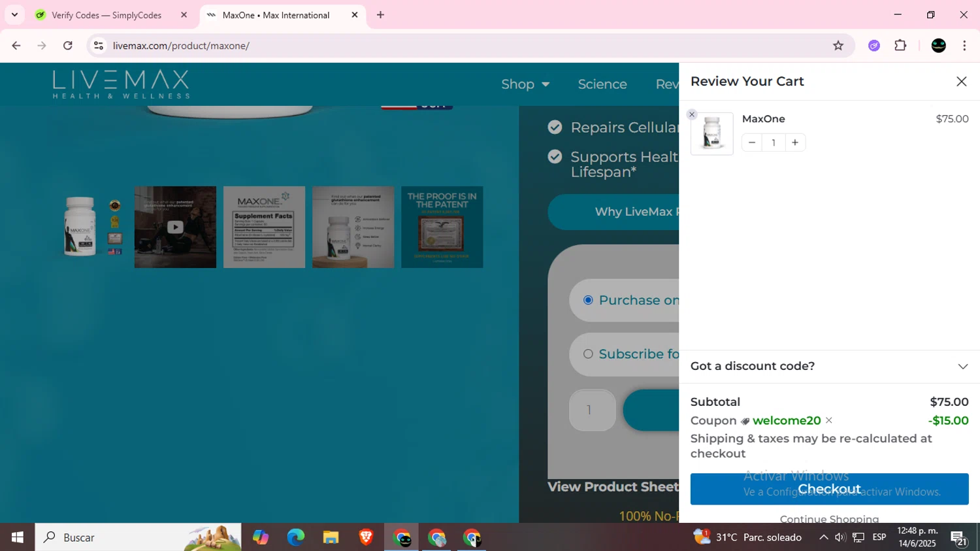Click the LiveMax Health & Wellness logo
Viewport: 980px width, 551px height.
click(x=121, y=84)
